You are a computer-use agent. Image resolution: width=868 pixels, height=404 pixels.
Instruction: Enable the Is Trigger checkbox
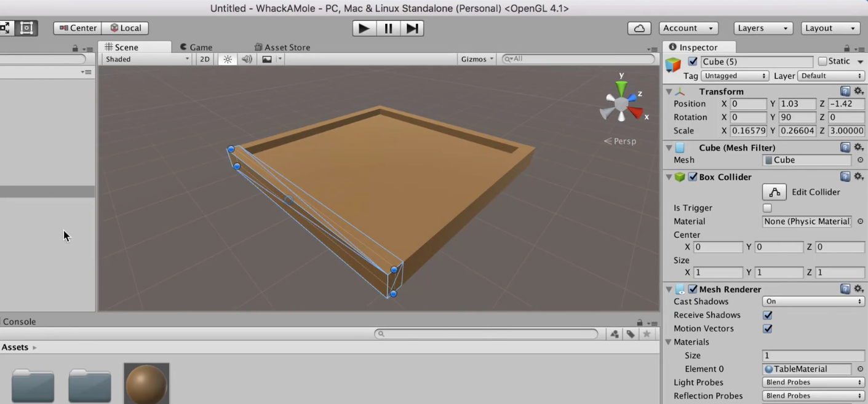tap(767, 208)
